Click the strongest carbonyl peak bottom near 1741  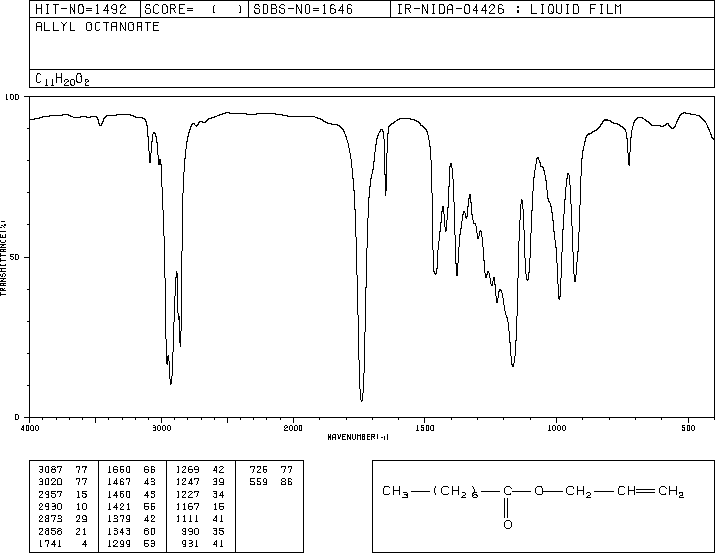click(x=362, y=400)
